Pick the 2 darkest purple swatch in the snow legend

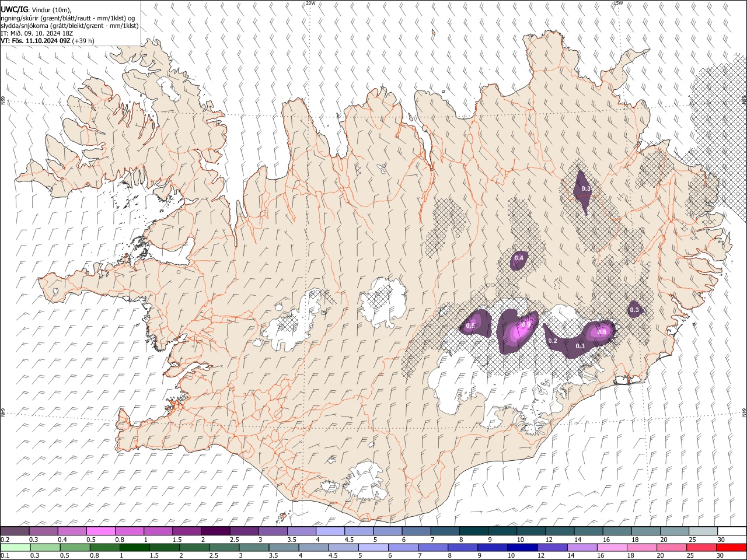pyautogui.click(x=215, y=531)
